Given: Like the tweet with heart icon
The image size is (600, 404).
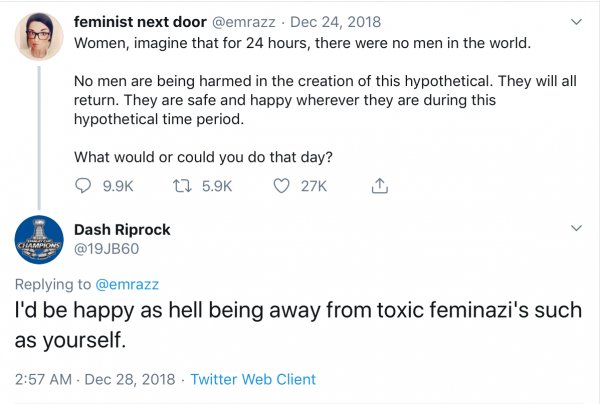Looking at the screenshot, I should 283,185.
